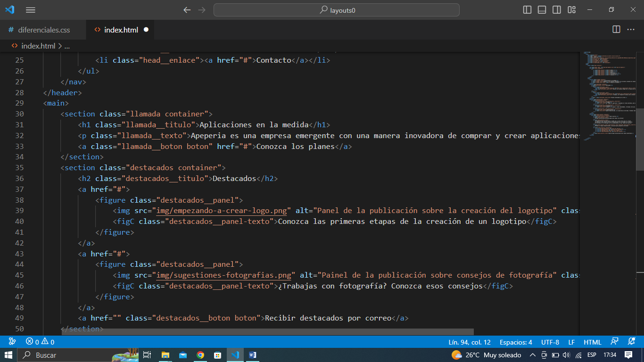
Task: Open File Explorer from the taskbar
Action: tap(165, 355)
